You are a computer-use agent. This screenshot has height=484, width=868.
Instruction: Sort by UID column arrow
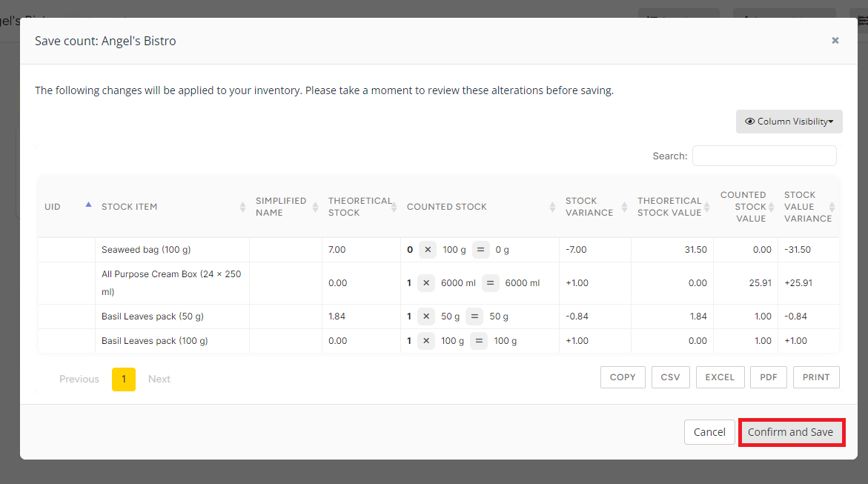coord(88,205)
